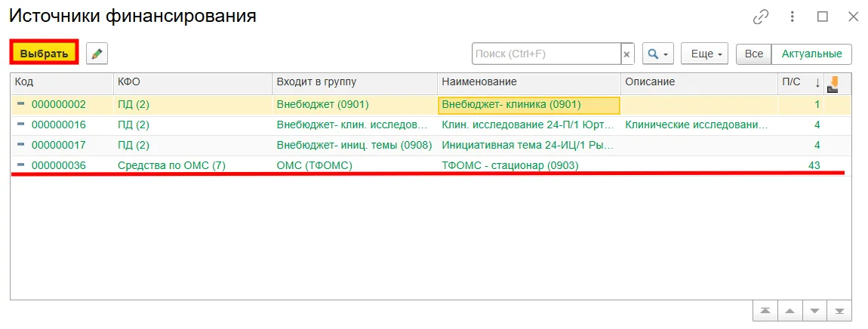
Task: Sort by Входит в группу column header
Action: (355, 82)
